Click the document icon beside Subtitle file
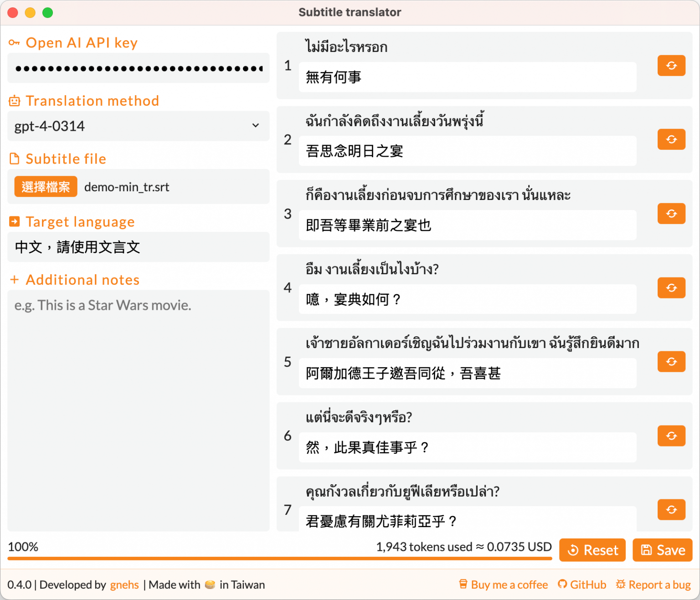The width and height of the screenshot is (700, 600). [x=14, y=158]
